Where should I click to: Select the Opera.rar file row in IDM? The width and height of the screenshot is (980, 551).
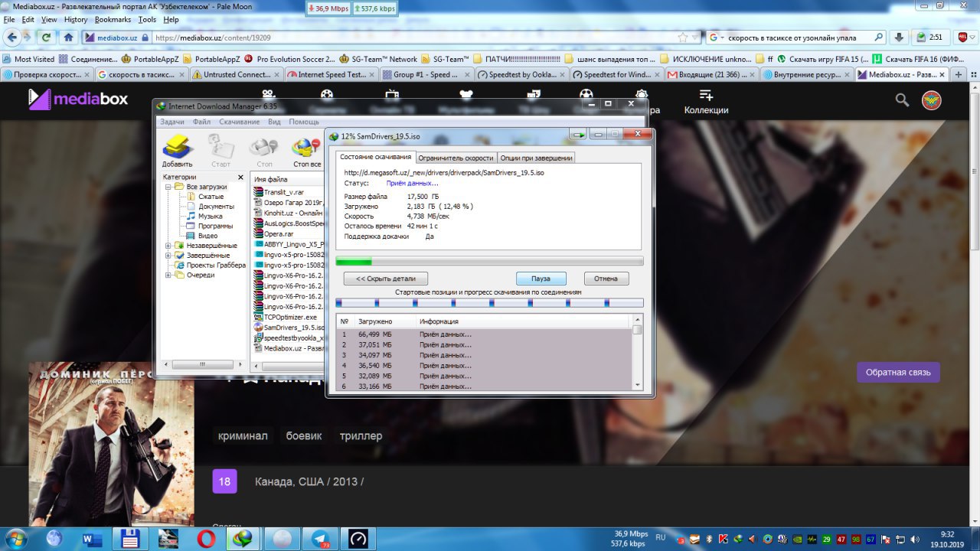(279, 233)
